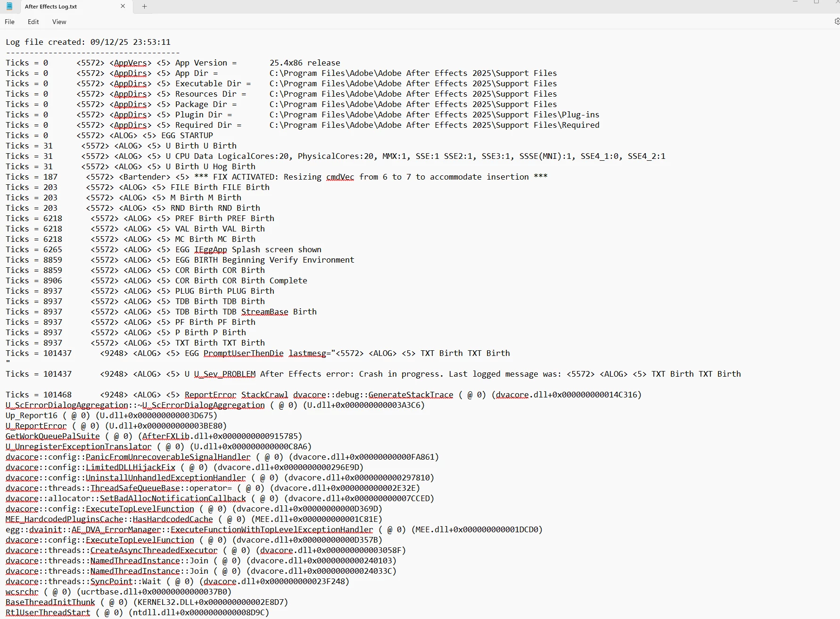Open the File menu
The width and height of the screenshot is (840, 619).
pyautogui.click(x=9, y=22)
